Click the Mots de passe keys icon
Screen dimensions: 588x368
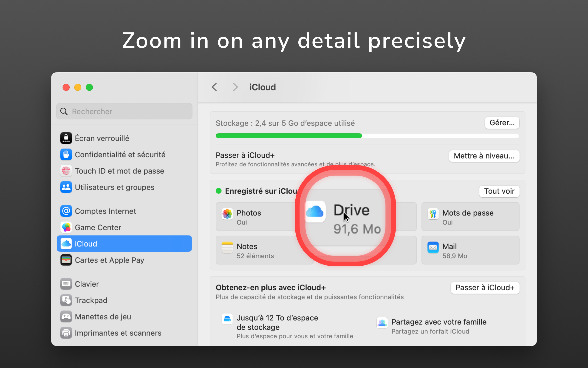pyautogui.click(x=433, y=214)
